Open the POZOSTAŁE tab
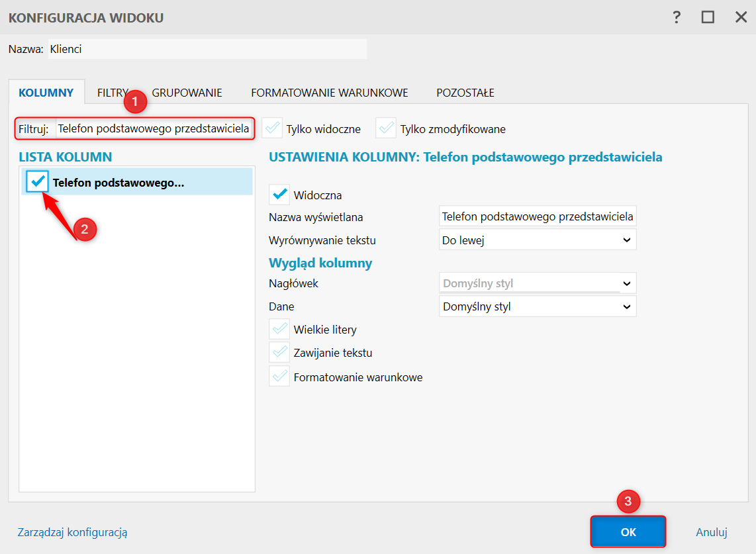Viewport: 756px width, 554px height. pos(465,93)
